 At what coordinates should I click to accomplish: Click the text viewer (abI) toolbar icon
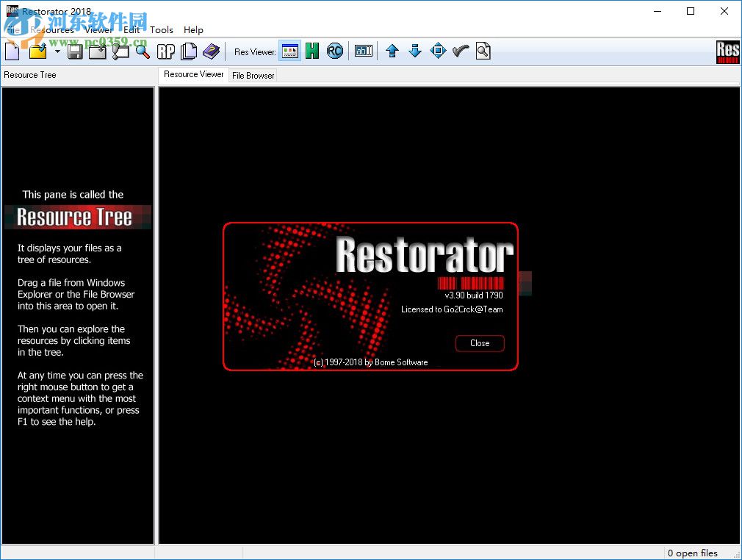click(363, 51)
